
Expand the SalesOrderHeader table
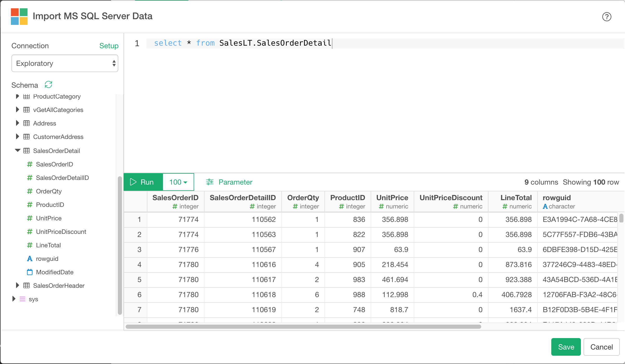(x=17, y=285)
